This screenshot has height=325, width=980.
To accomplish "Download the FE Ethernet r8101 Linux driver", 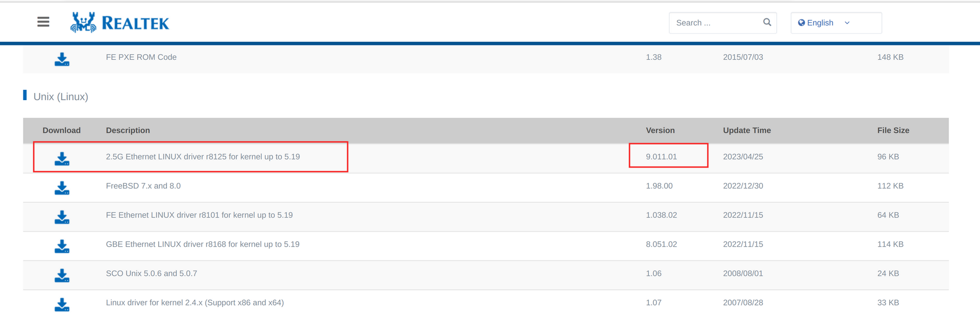I will (62, 217).
